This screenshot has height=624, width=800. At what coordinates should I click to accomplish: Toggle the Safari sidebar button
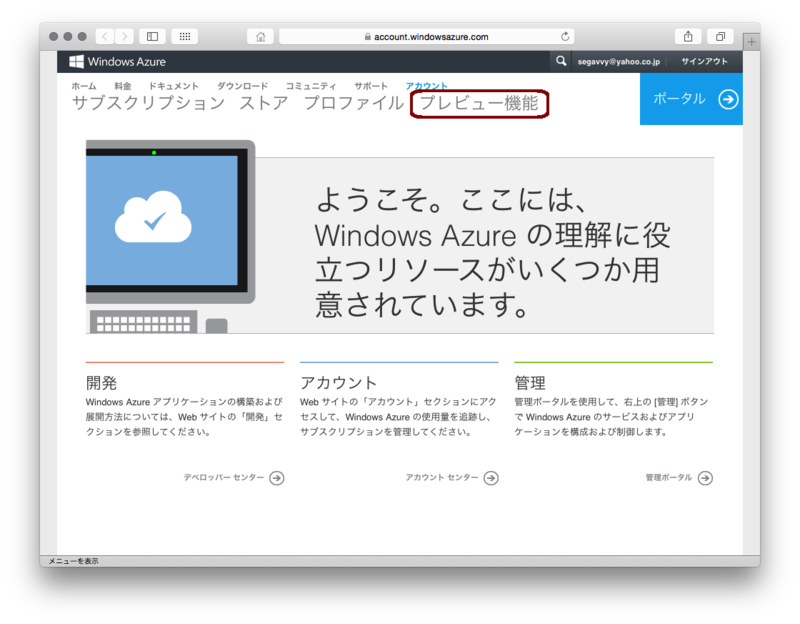pos(153,36)
